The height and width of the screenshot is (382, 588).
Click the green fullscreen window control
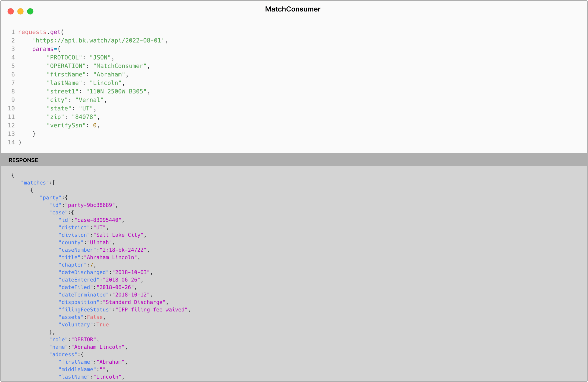[x=30, y=11]
